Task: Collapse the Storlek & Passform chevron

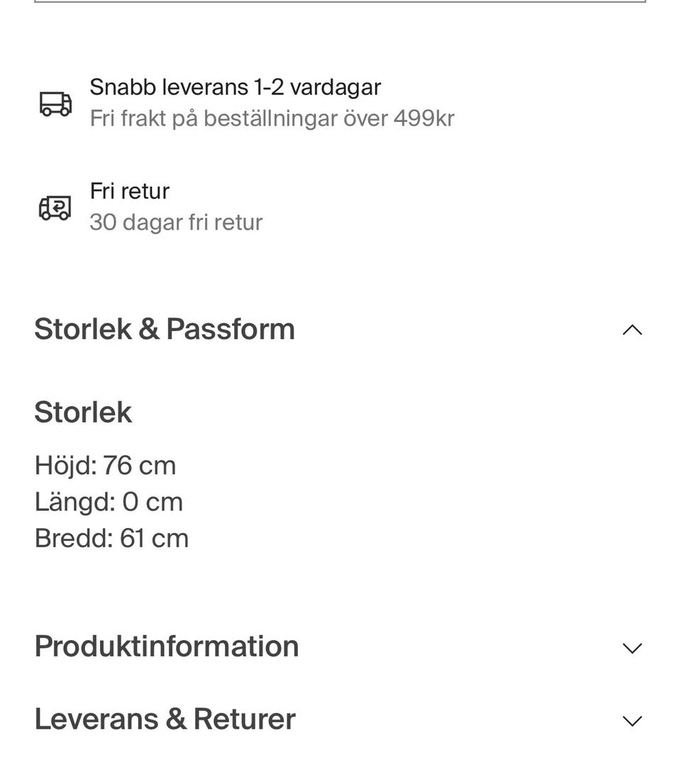Action: point(632,330)
